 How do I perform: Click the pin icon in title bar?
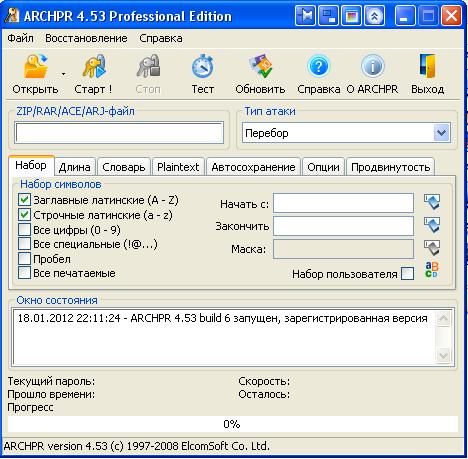305,16
